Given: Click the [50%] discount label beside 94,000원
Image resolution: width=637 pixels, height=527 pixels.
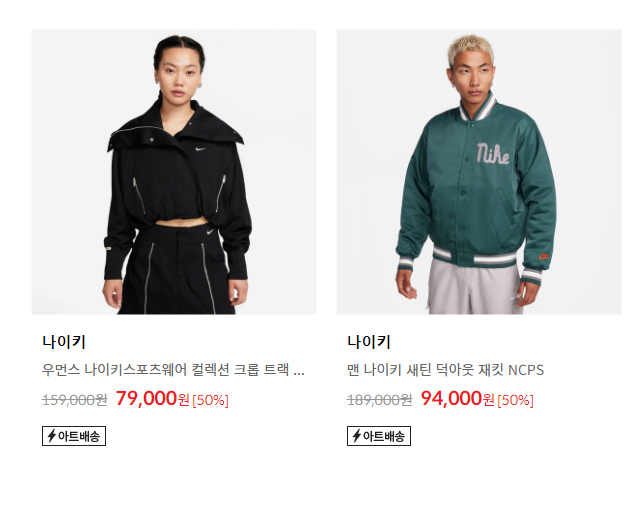Looking at the screenshot, I should coord(515,400).
